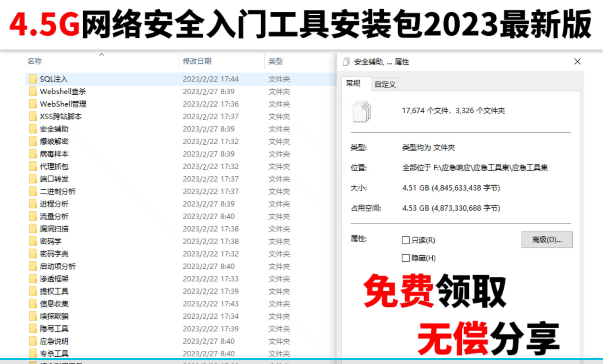
Task: Open the 渗透框架 folder
Action: tap(54, 279)
